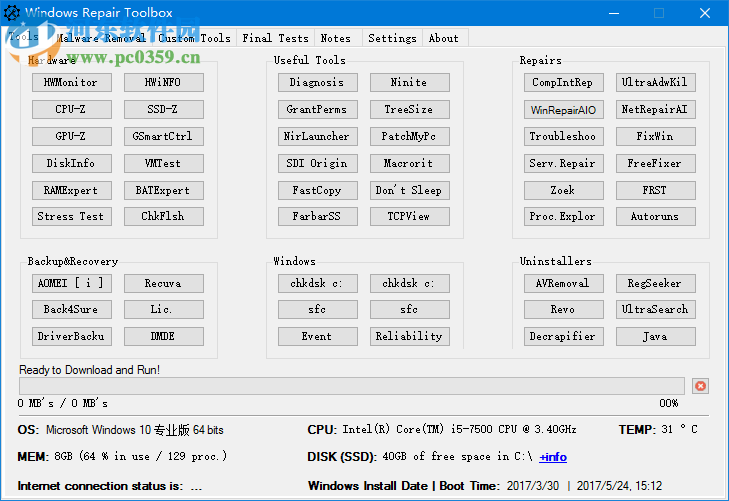
Task: Open Proc.Explor
Action: pyautogui.click(x=563, y=216)
